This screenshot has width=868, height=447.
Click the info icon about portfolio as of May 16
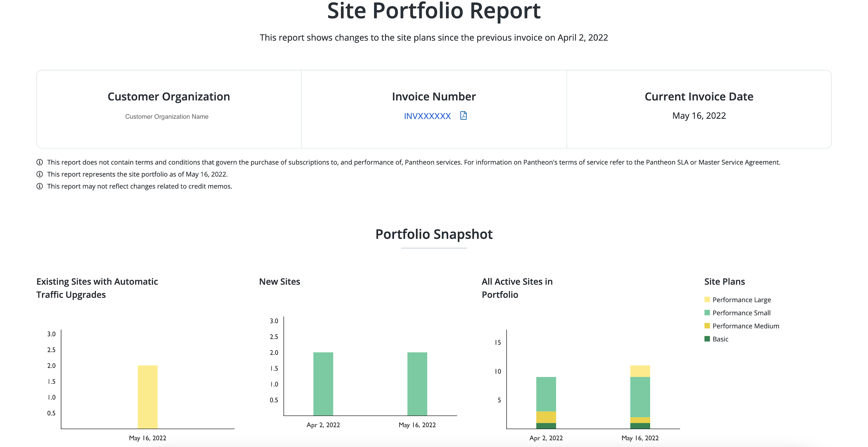(40, 174)
